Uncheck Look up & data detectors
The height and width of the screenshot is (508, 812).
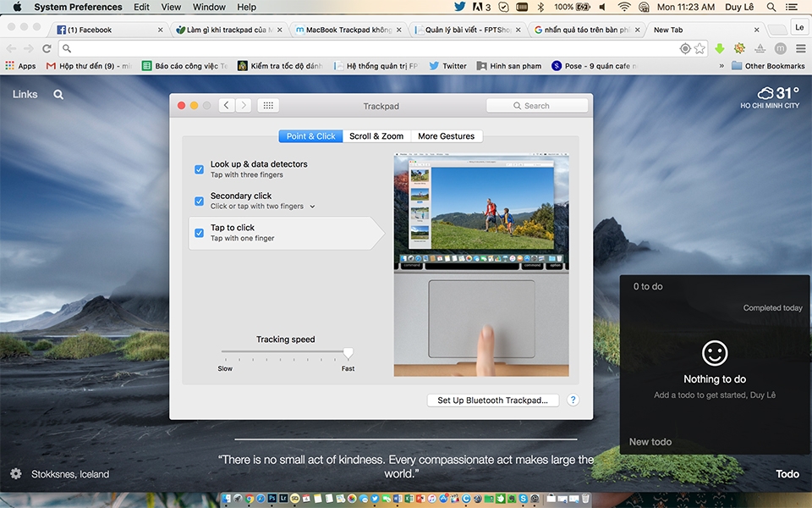click(199, 169)
